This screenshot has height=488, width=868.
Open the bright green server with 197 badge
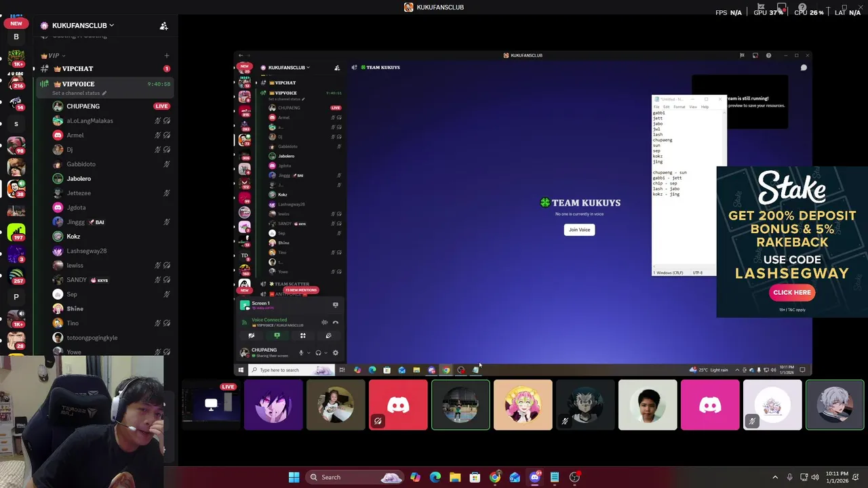click(16, 233)
